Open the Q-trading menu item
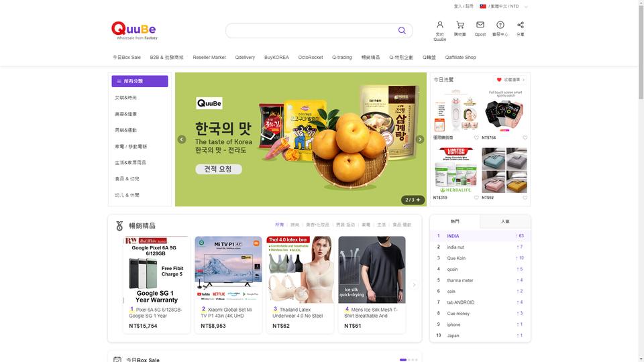The width and height of the screenshot is (644, 362). pyautogui.click(x=341, y=58)
